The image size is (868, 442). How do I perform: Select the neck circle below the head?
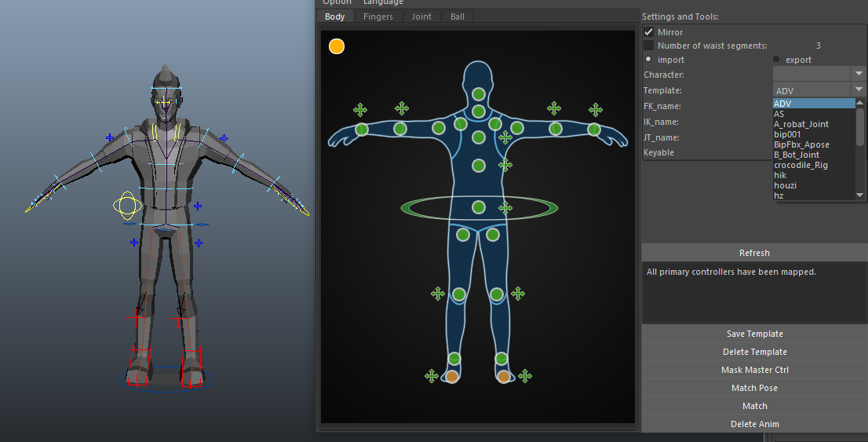[479, 112]
